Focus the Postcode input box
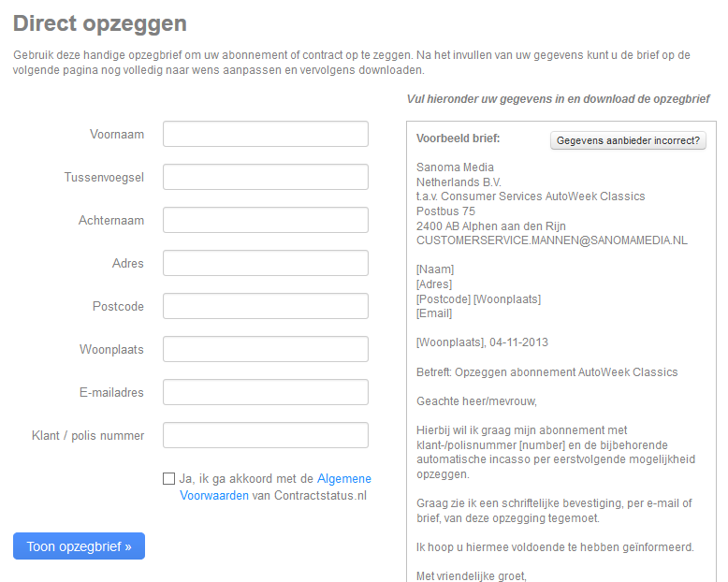The image size is (728, 582). pyautogui.click(x=266, y=306)
